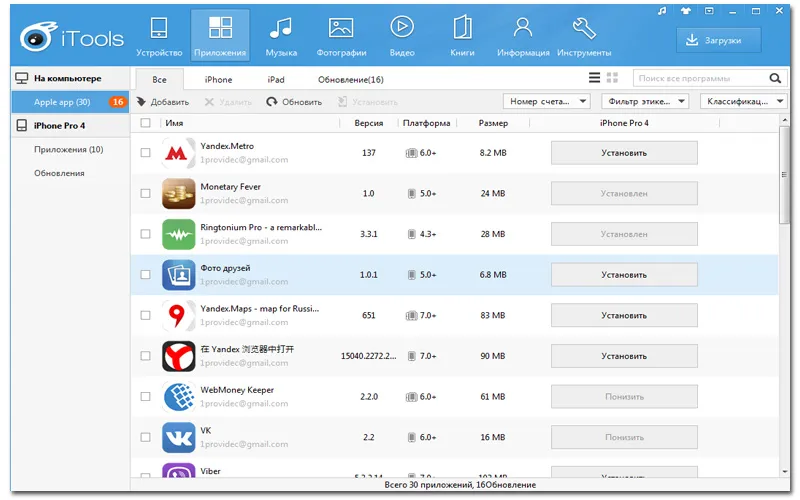This screenshot has height=500, width=800.
Task: Check the Фото друзей row checkbox
Action: [x=145, y=274]
